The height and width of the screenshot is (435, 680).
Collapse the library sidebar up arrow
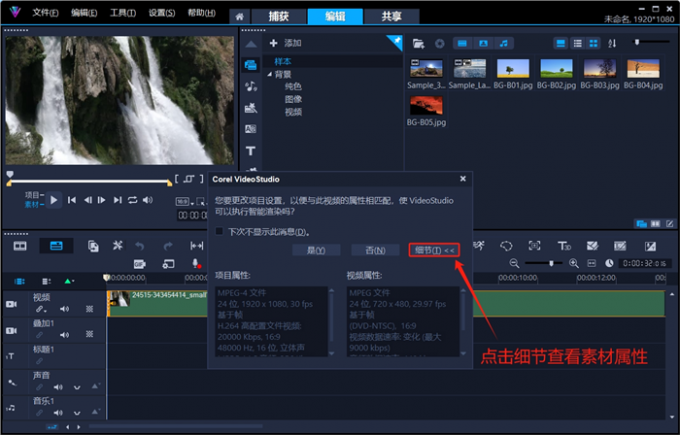251,44
